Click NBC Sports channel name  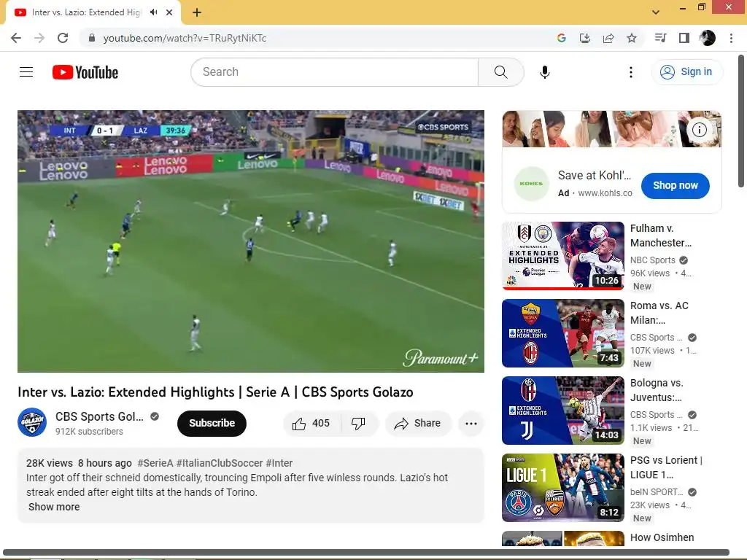click(653, 260)
